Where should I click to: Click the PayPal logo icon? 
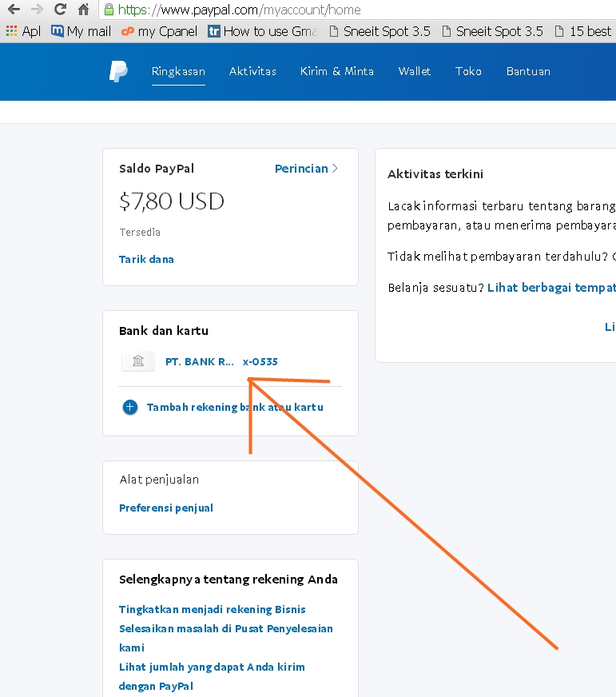[x=118, y=71]
